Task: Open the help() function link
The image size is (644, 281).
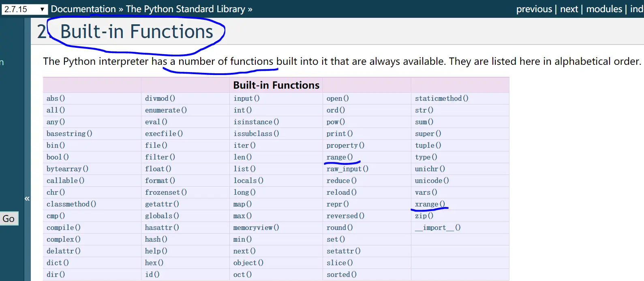Action: pos(156,251)
